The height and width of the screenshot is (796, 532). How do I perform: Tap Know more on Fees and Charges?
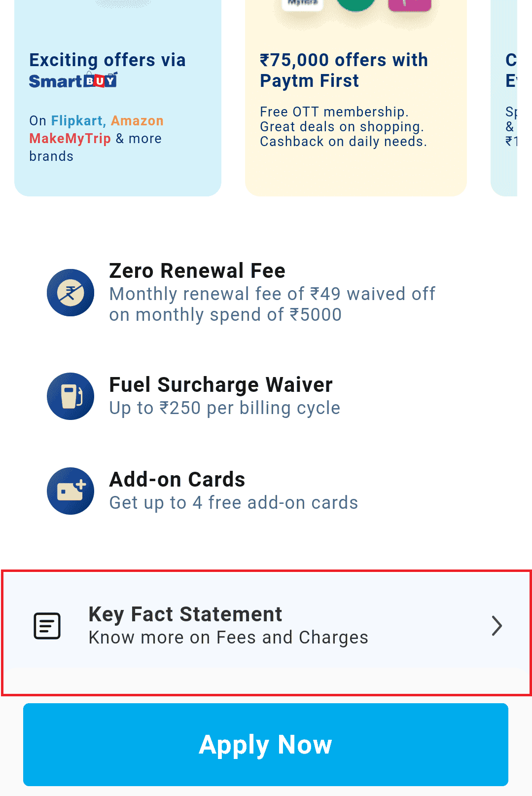[x=228, y=638]
